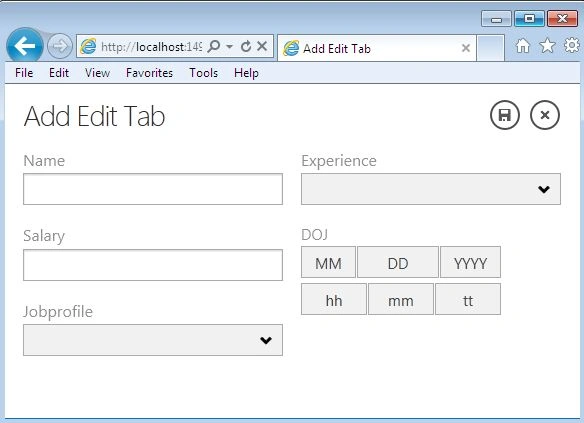This screenshot has width=584, height=423.
Task: Stop loading using address bar X
Action: (262, 46)
